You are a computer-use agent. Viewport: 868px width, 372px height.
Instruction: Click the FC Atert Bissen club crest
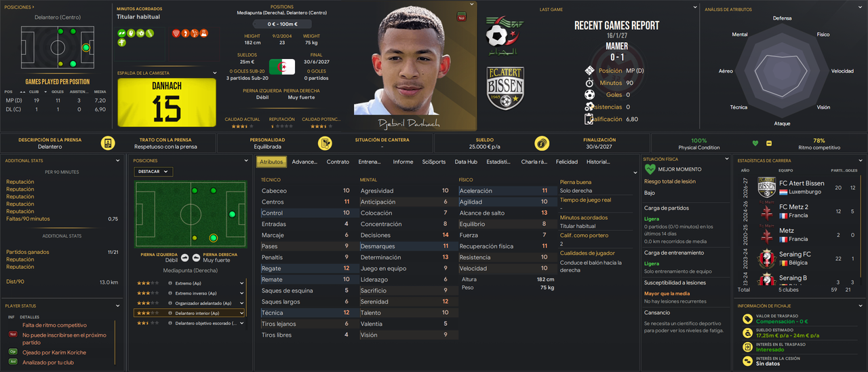point(505,88)
